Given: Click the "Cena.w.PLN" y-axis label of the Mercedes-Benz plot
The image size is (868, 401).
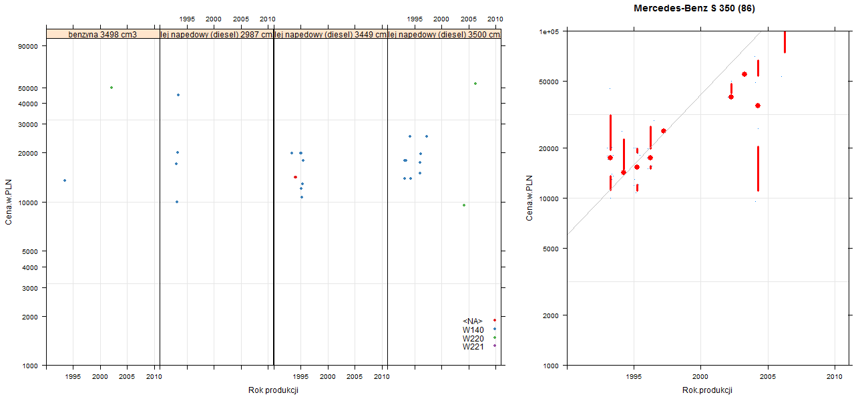Looking at the screenshot, I should click(529, 198).
